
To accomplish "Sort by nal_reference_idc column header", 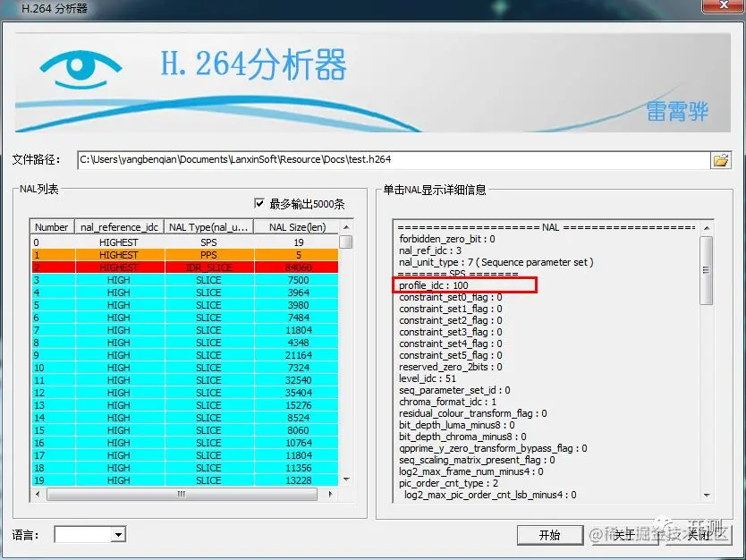I will (119, 227).
